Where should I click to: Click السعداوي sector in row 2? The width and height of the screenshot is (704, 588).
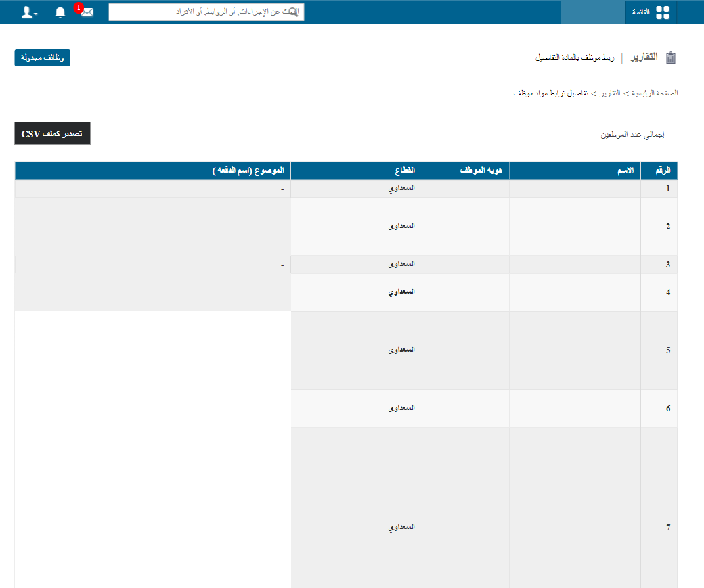click(401, 226)
